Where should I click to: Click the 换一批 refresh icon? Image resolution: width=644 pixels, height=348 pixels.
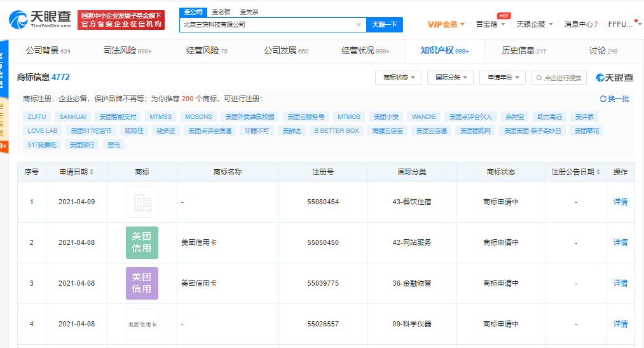[x=603, y=99]
